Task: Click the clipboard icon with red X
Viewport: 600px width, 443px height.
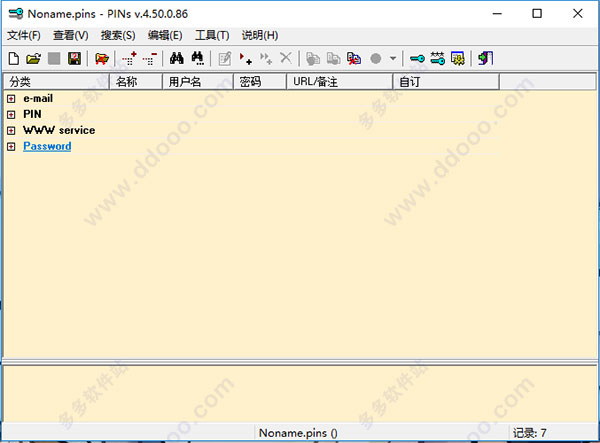Action: click(x=354, y=59)
